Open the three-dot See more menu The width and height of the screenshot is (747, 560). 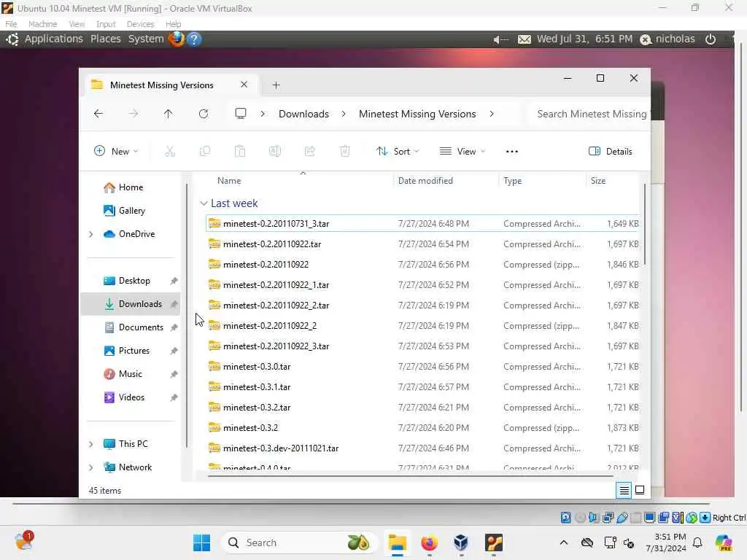pos(511,152)
